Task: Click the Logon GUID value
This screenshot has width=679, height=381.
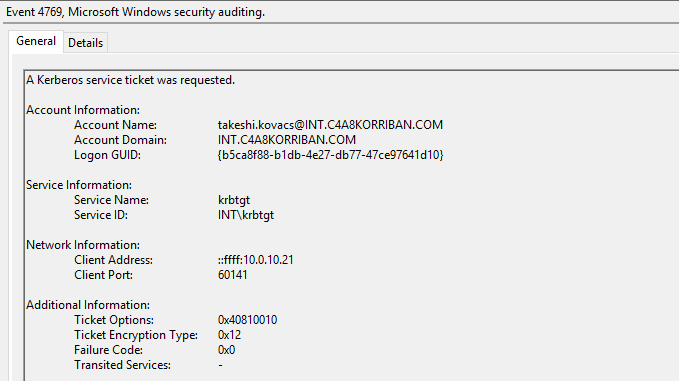Action: pyautogui.click(x=330, y=155)
